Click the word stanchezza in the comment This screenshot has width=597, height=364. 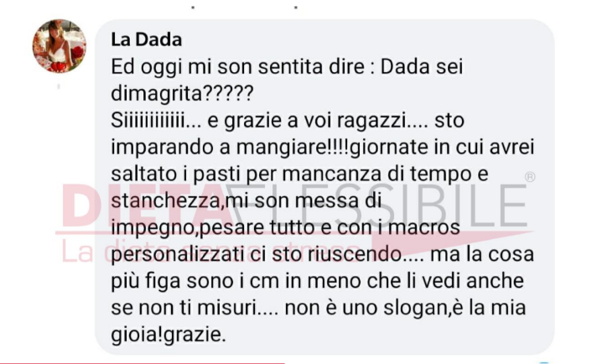click(166, 201)
